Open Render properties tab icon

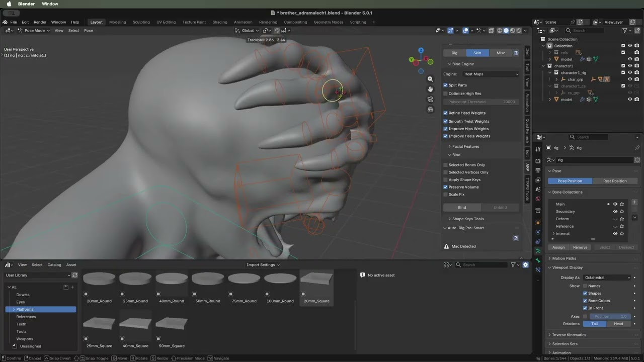pos(538,161)
